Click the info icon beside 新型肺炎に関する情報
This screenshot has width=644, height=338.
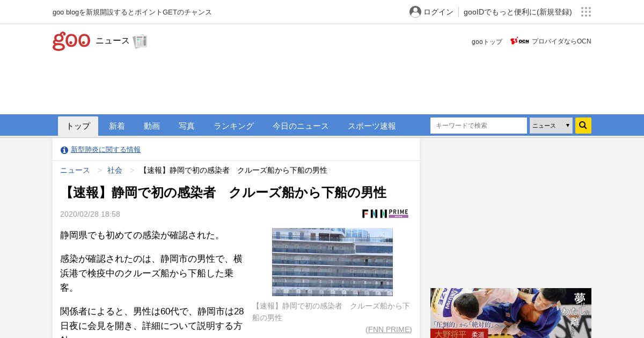[64, 150]
